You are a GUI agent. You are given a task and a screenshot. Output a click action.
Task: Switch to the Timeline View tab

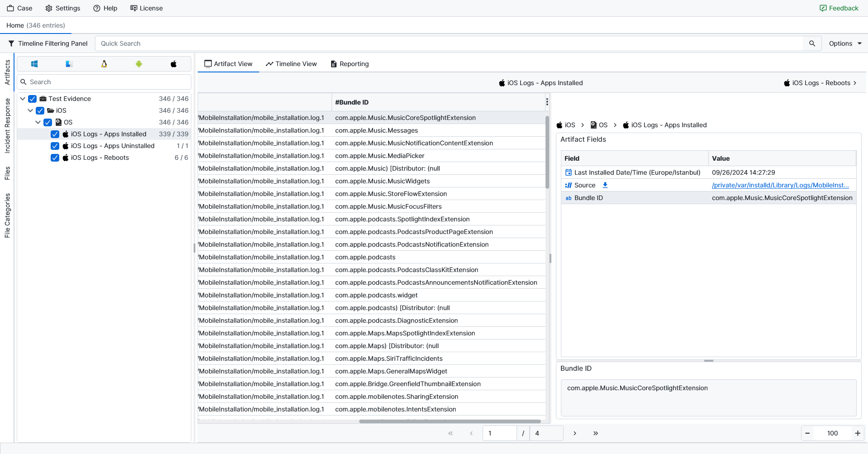point(291,64)
